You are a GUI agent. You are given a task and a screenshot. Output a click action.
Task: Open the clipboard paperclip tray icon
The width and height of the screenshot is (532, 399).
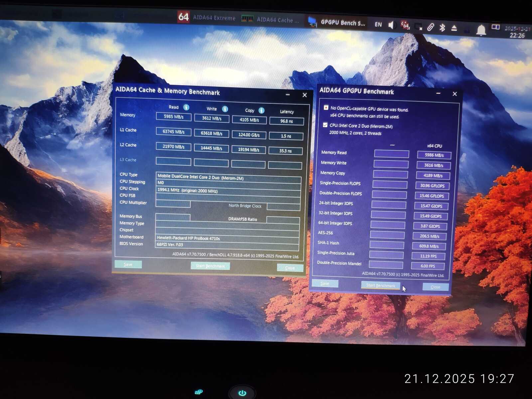[x=431, y=27]
